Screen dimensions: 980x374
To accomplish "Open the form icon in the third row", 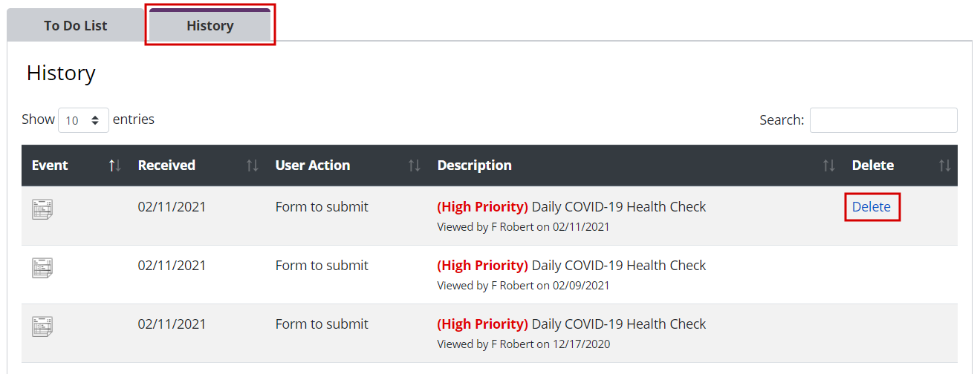I will [42, 327].
